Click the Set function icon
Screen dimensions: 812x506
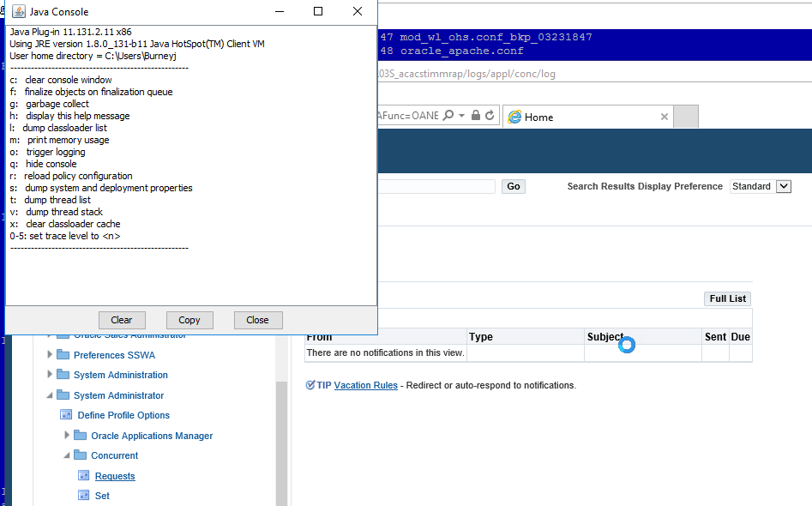coord(84,496)
